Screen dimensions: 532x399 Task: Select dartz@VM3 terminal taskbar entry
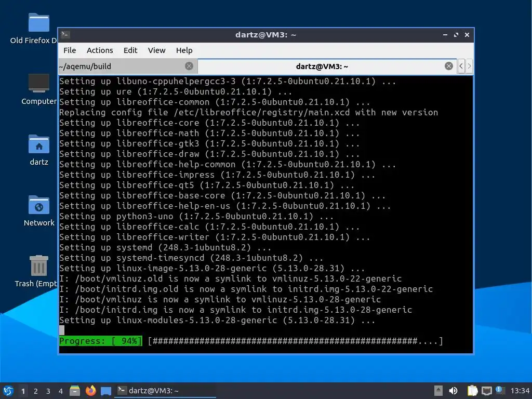point(166,391)
